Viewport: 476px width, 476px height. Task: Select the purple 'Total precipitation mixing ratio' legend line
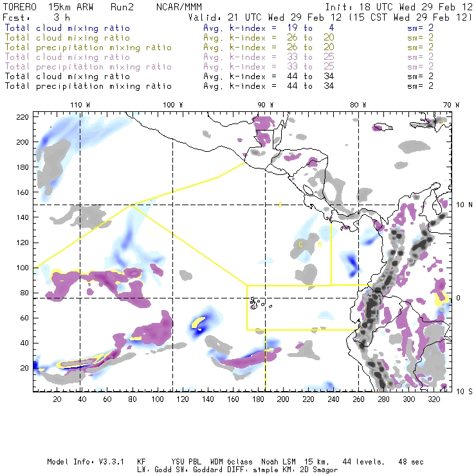pos(88,67)
